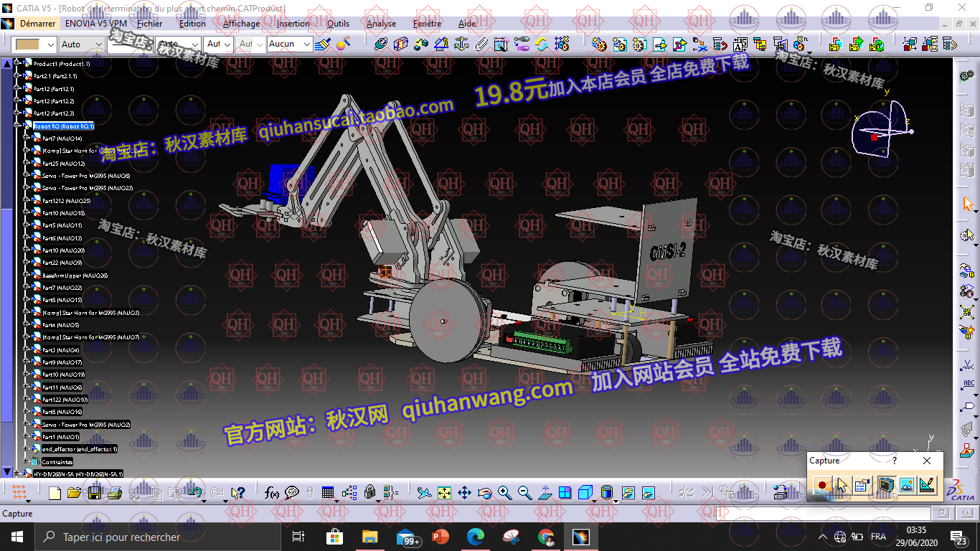Click the Undo arrow icon
The image size is (980, 551).
click(x=194, y=493)
